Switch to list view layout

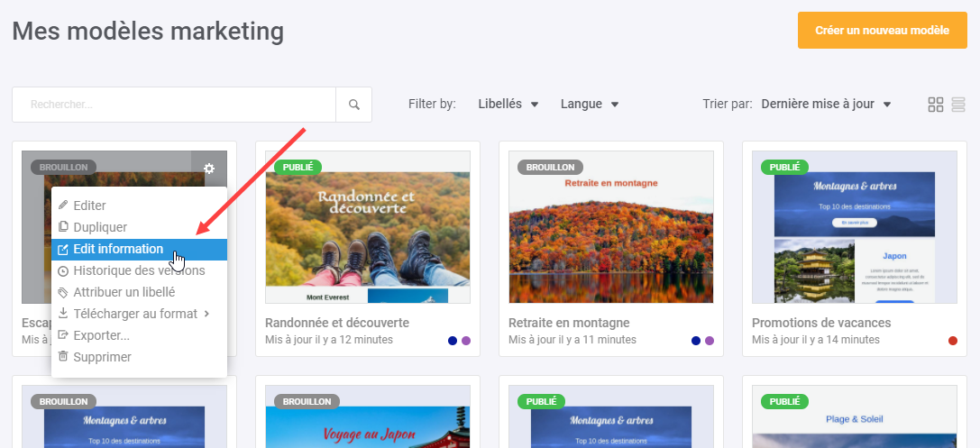[958, 105]
